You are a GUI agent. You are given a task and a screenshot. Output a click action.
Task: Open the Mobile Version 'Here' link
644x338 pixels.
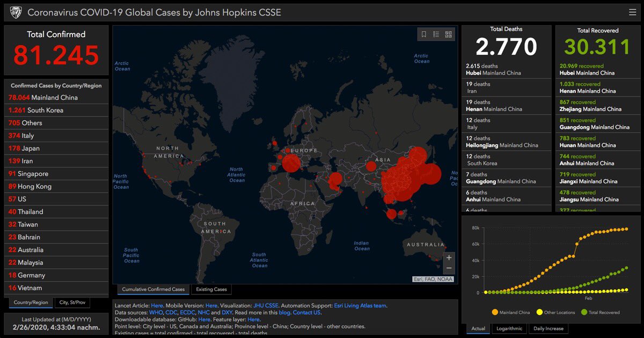click(211, 306)
